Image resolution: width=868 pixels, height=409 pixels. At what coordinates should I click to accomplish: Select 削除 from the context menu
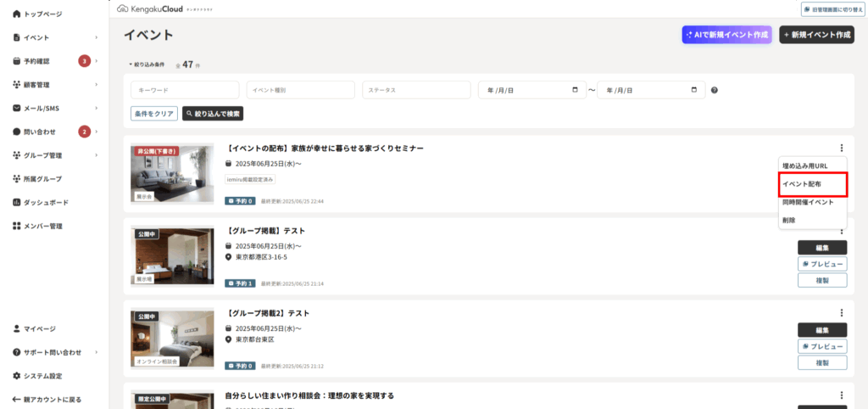(789, 221)
